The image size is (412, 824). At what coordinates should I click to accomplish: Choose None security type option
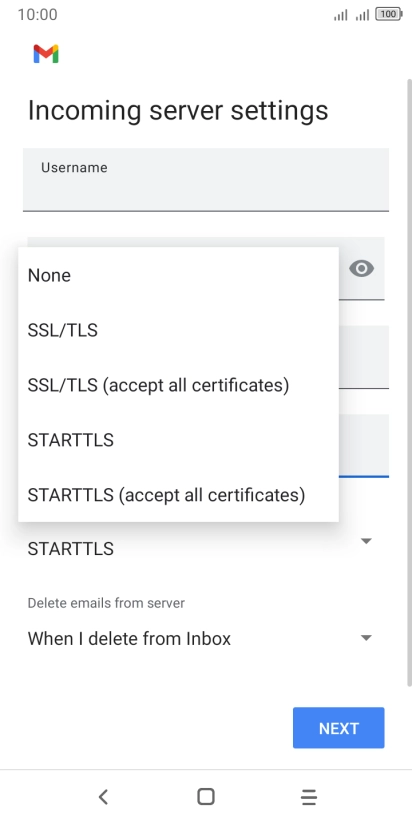coord(178,275)
